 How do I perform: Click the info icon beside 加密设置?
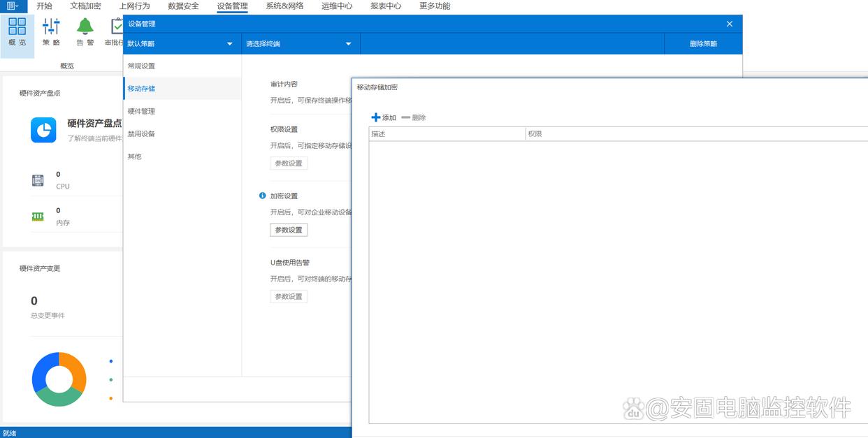[263, 196]
